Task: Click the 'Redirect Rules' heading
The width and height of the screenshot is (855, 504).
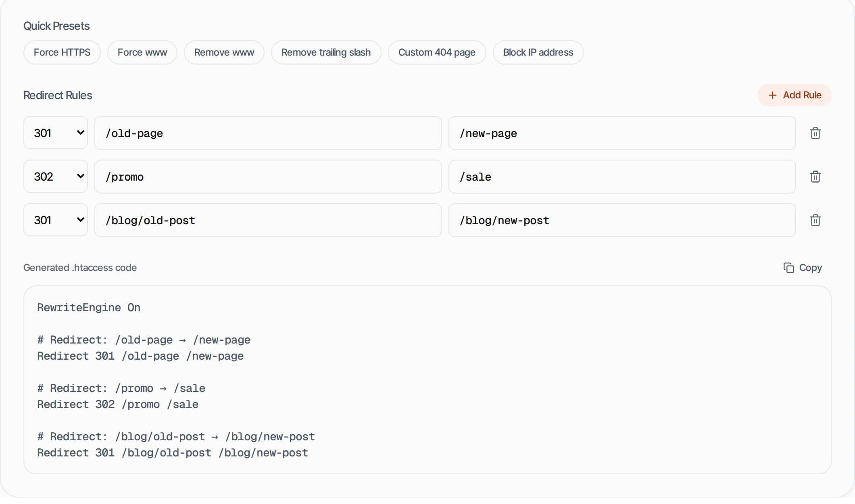Action: [x=58, y=95]
